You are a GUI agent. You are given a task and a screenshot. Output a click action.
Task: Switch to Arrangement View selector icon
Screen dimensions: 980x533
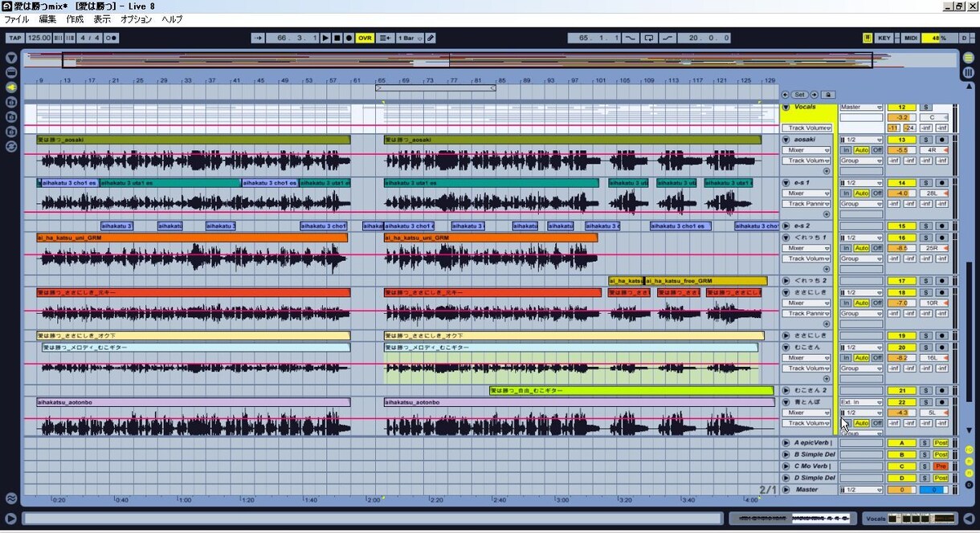968,58
